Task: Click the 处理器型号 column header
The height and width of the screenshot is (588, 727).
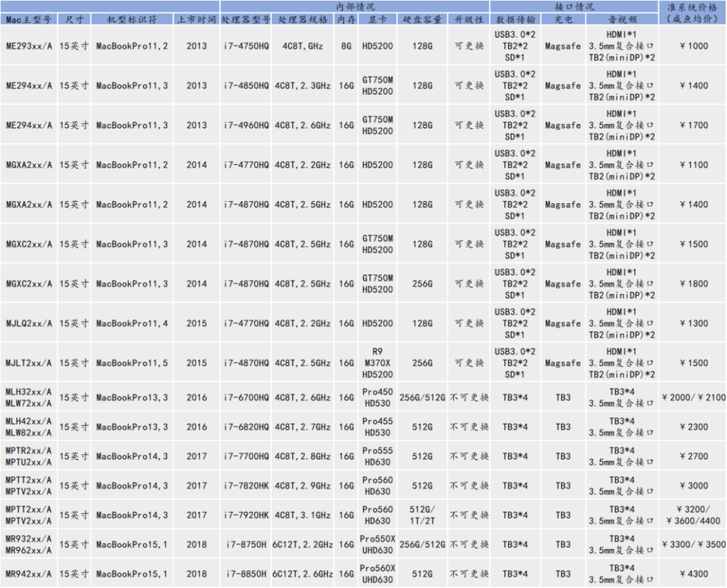Action: coord(246,20)
